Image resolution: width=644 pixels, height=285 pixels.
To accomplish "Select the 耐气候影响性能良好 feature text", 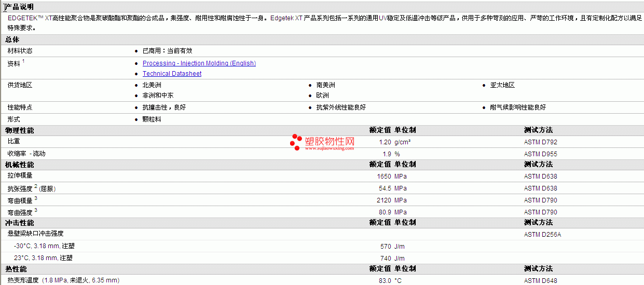I will 518,107.
